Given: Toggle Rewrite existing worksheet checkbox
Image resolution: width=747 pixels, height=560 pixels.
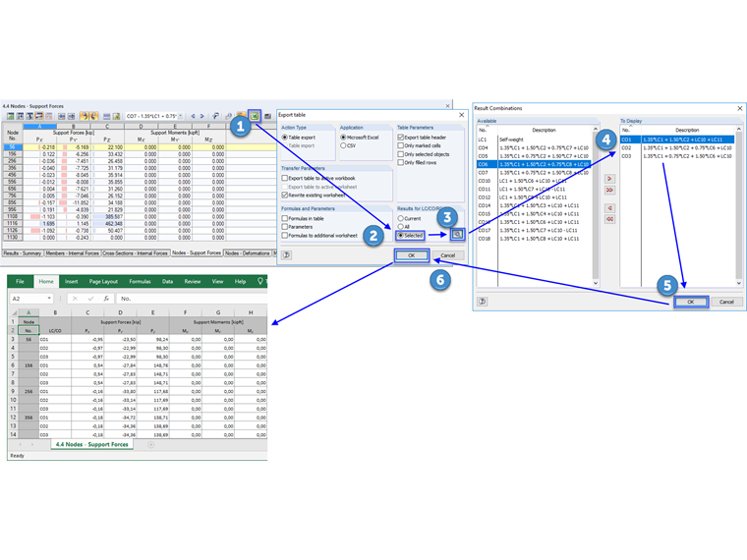Looking at the screenshot, I should (x=285, y=195).
